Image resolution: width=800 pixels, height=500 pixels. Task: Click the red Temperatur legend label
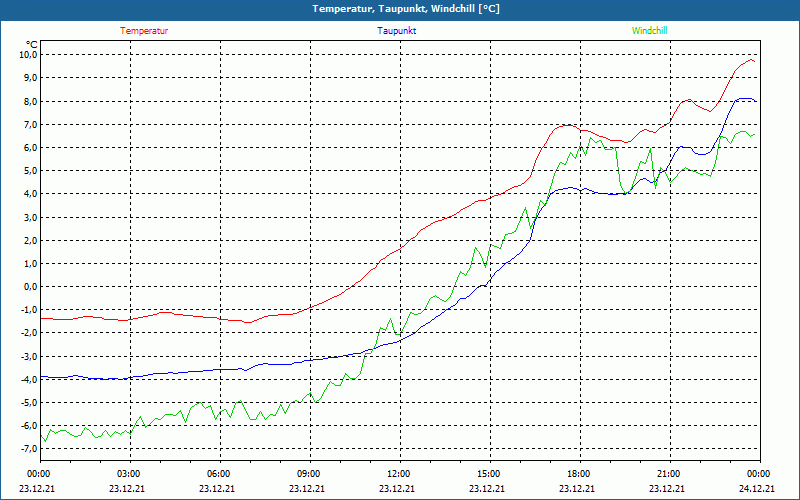point(144,31)
